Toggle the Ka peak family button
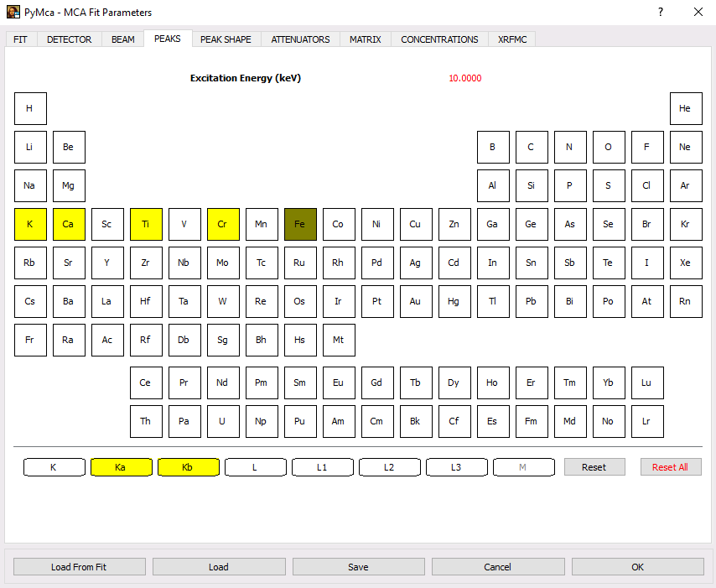 121,467
